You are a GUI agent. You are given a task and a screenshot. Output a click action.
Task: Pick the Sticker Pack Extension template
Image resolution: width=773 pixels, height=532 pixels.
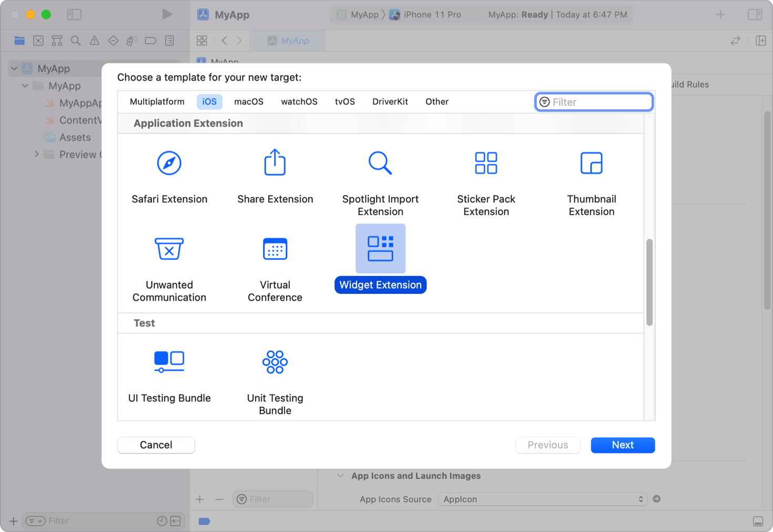tap(486, 182)
